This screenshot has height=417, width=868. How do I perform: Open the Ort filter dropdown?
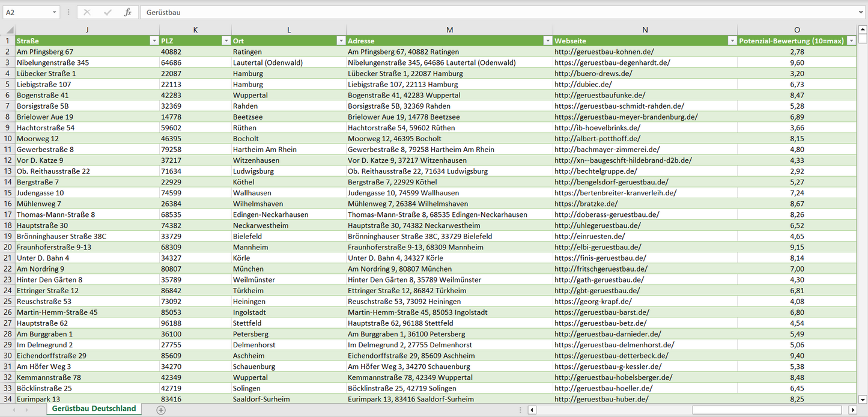341,41
